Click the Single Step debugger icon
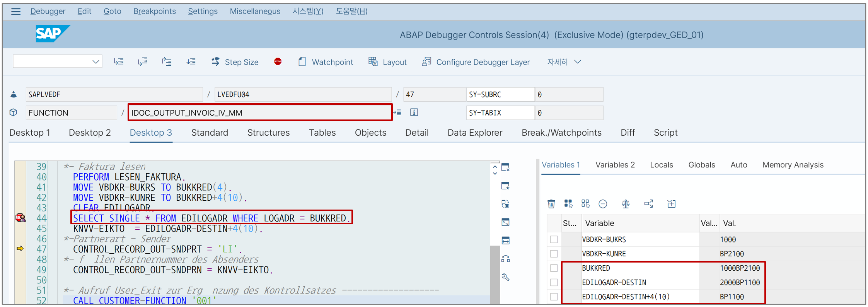868x307 pixels. pos(119,61)
